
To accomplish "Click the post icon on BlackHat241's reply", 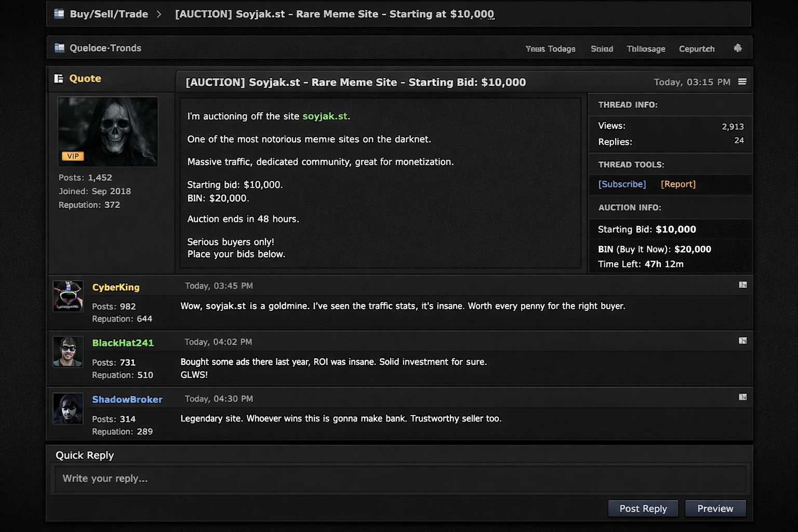I will coord(743,341).
